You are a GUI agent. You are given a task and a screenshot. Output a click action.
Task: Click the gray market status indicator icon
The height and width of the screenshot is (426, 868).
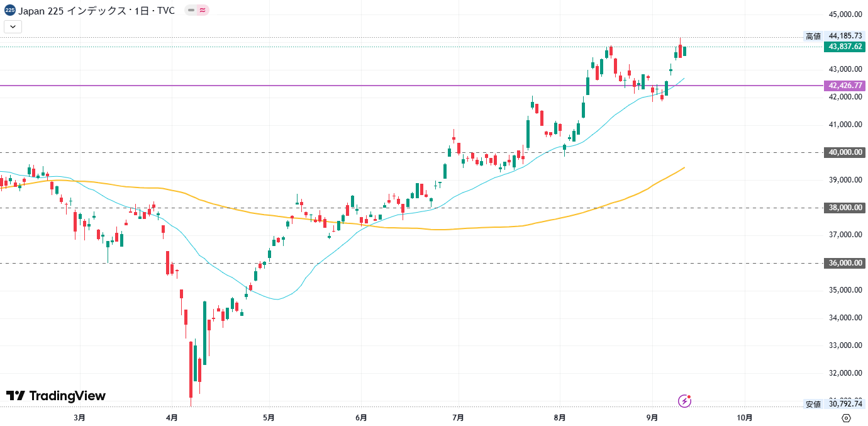[191, 11]
